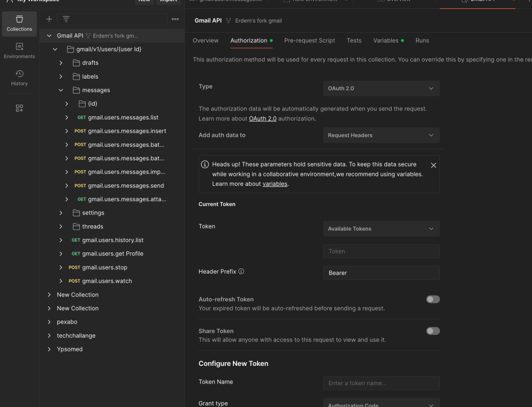Open the Type OAuth 2.0 dropdown
The width and height of the screenshot is (532, 407).
pyautogui.click(x=381, y=88)
